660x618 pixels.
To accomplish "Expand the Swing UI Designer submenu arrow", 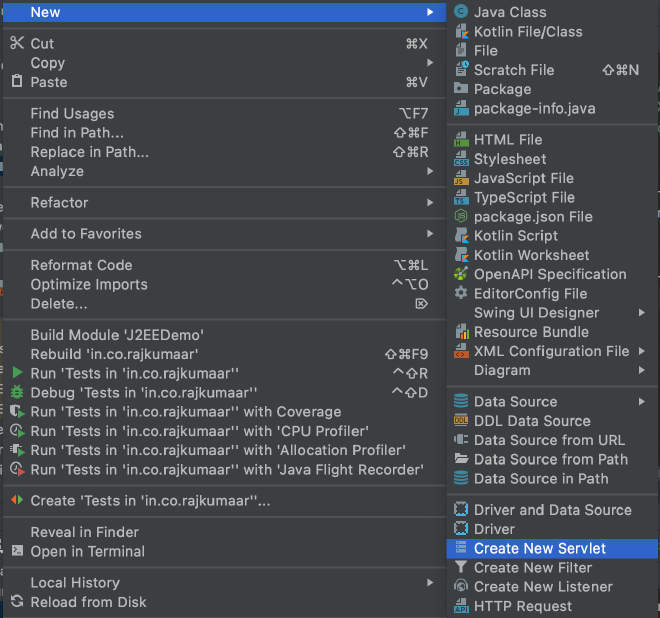I will coord(641,312).
